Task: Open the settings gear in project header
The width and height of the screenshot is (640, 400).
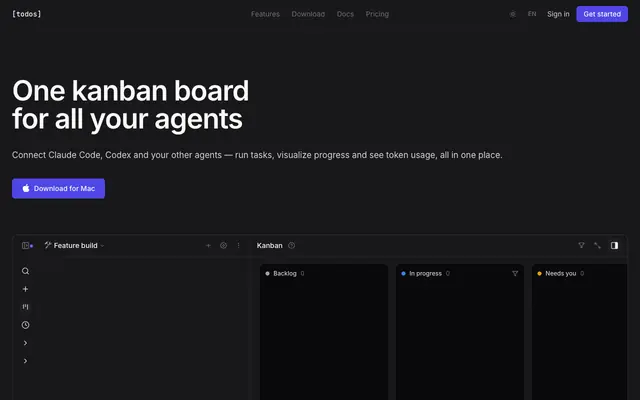Action: click(223, 245)
